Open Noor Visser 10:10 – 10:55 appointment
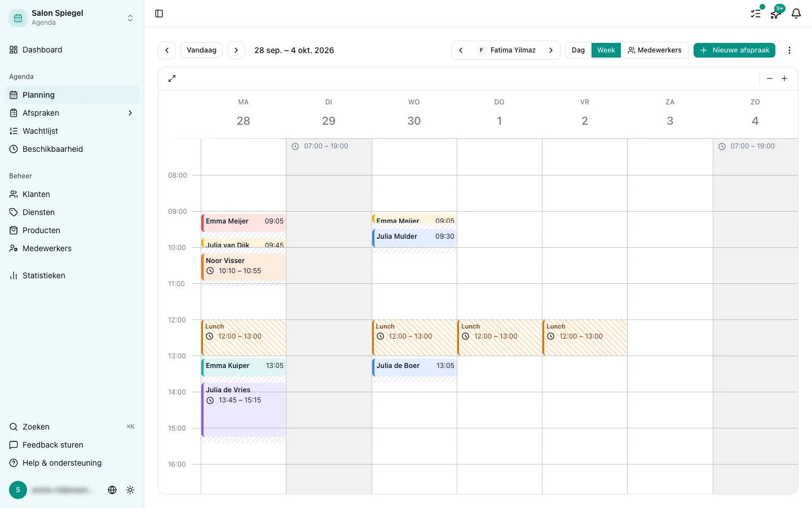This screenshot has width=812, height=508. point(244,266)
